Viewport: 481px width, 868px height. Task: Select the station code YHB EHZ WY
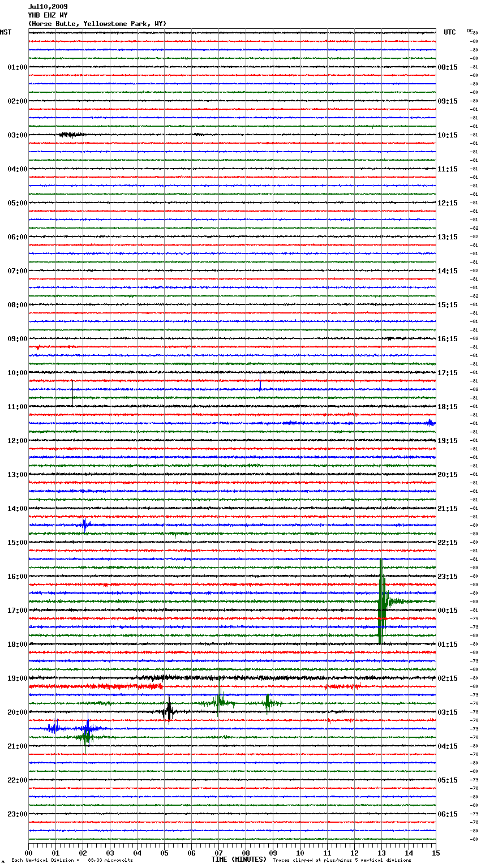coord(48,15)
